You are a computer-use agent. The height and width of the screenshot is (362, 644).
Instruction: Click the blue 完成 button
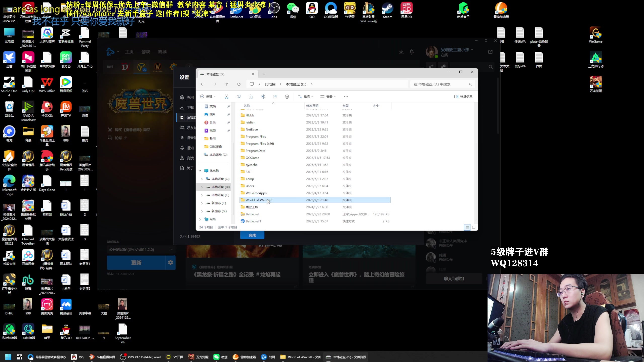pos(252,235)
